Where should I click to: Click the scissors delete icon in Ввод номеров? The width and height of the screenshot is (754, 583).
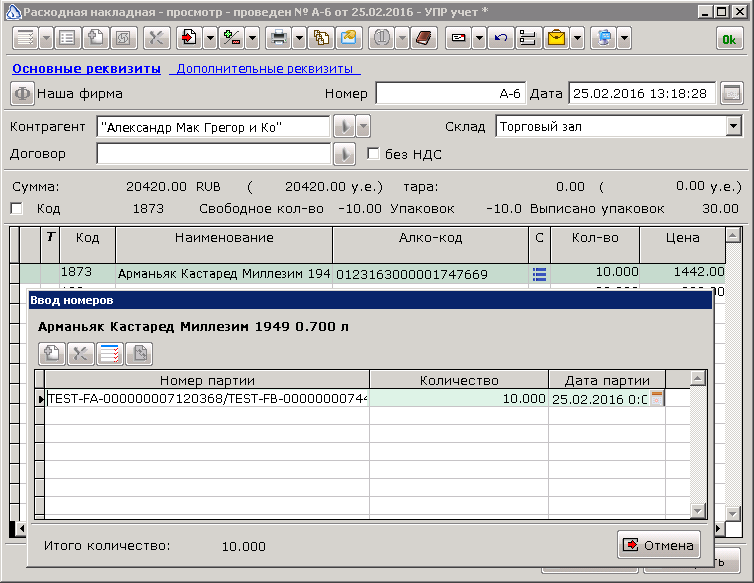coord(81,354)
